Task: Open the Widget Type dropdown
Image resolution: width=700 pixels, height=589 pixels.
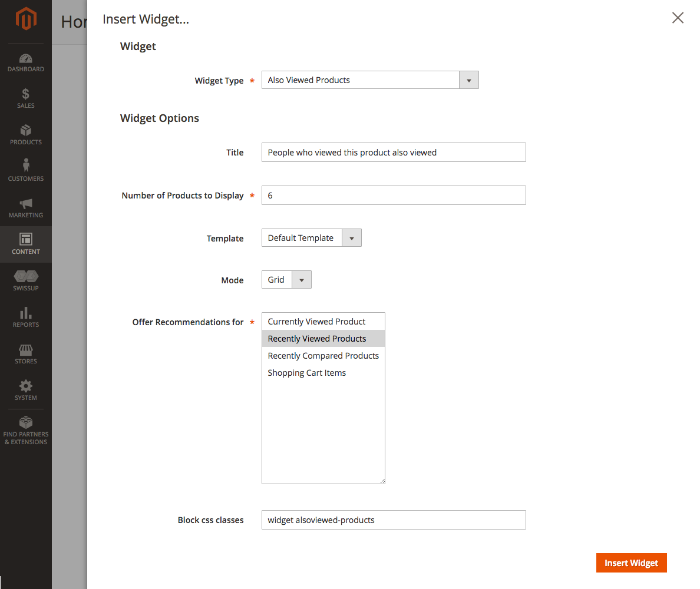Action: pyautogui.click(x=370, y=80)
